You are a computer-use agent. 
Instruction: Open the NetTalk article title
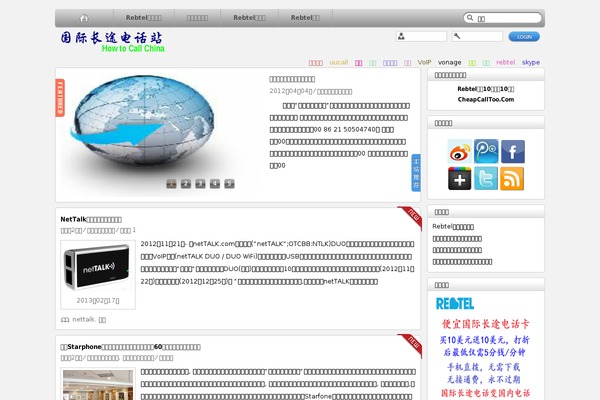91,219
